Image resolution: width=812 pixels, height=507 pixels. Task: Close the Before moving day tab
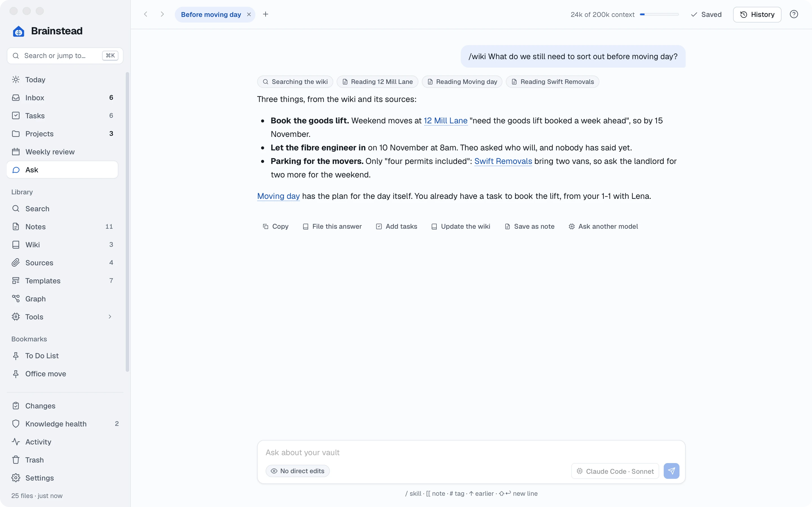click(x=249, y=14)
